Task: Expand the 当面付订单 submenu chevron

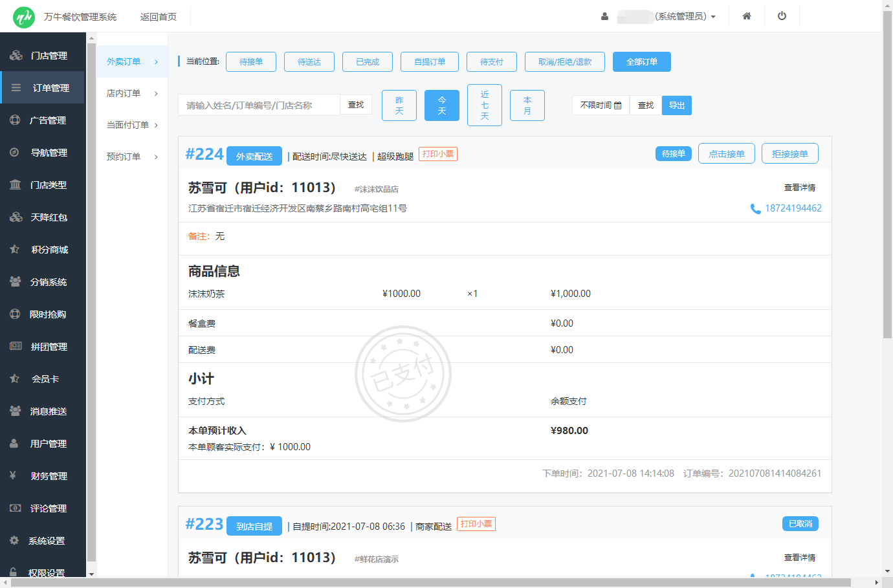Action: coord(156,125)
